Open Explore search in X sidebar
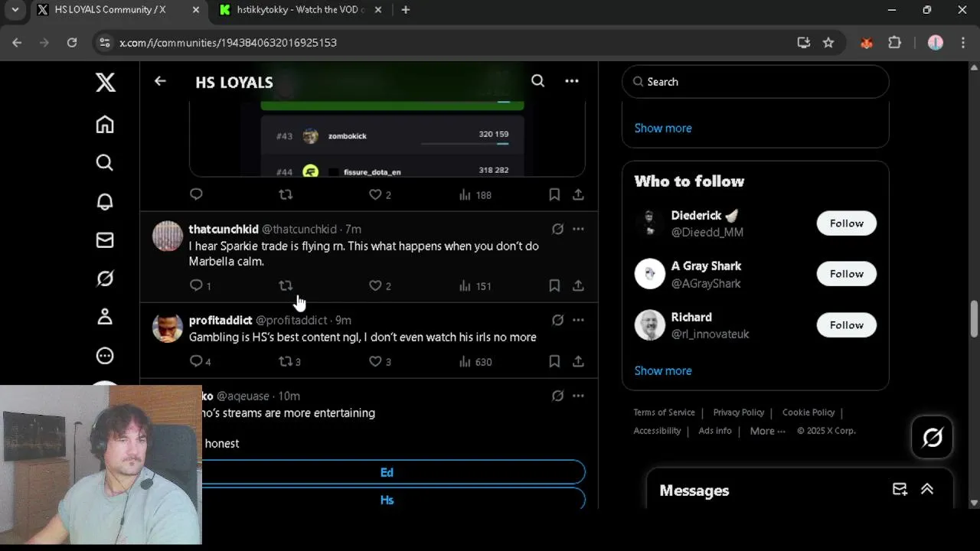The image size is (980, 551). tap(105, 163)
